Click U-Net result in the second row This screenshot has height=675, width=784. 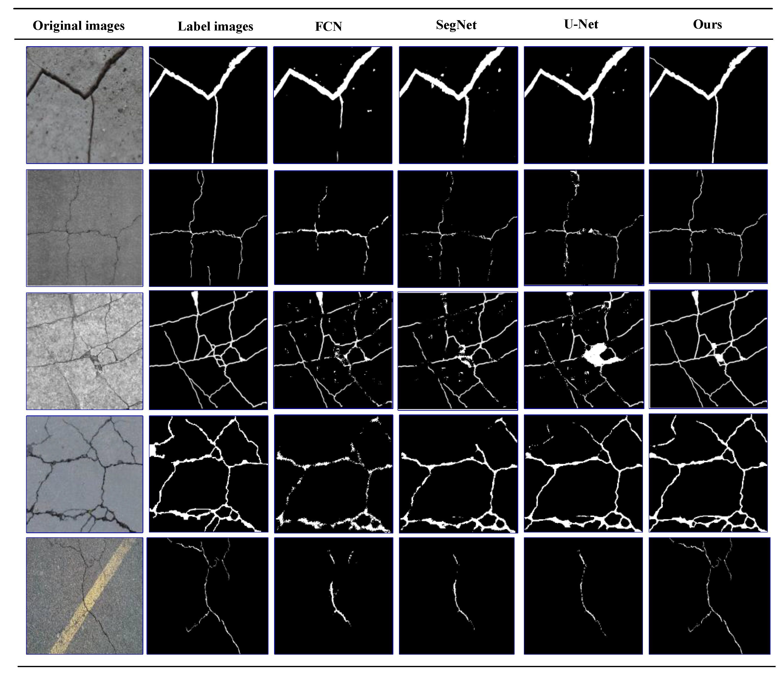click(584, 227)
